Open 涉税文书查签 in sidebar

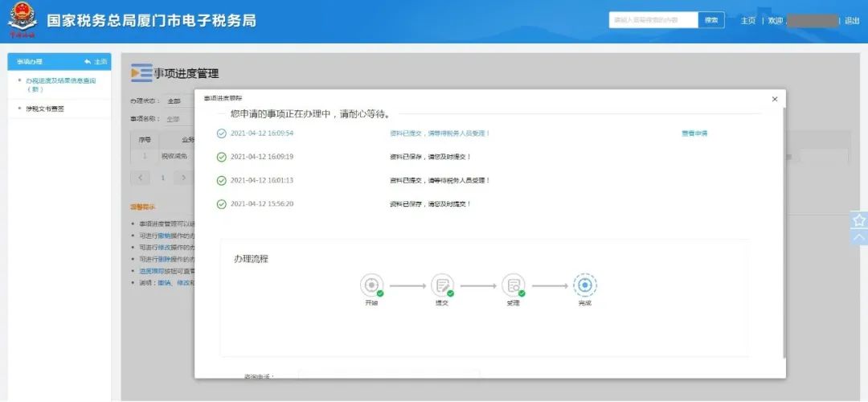coord(45,109)
